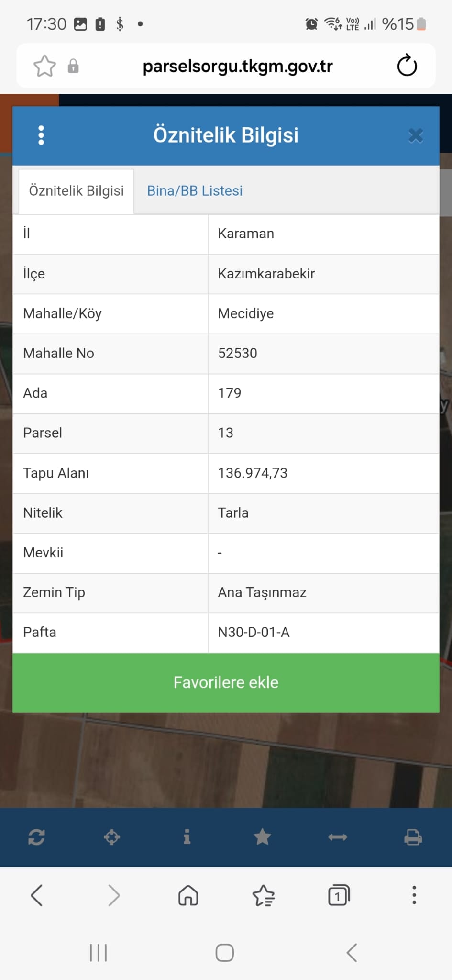
Task: Switch to the Bina/BB Listesi tab
Action: tap(195, 191)
